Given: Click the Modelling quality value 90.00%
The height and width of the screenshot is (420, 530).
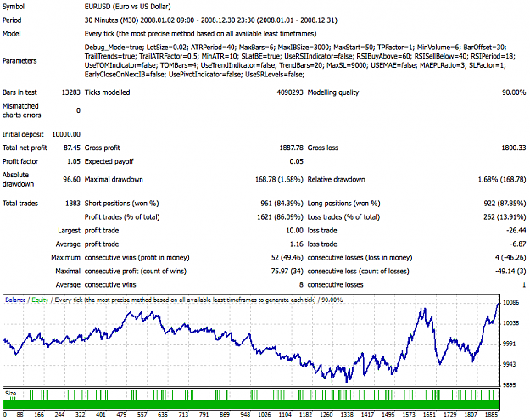Looking at the screenshot, I should click(x=514, y=92).
